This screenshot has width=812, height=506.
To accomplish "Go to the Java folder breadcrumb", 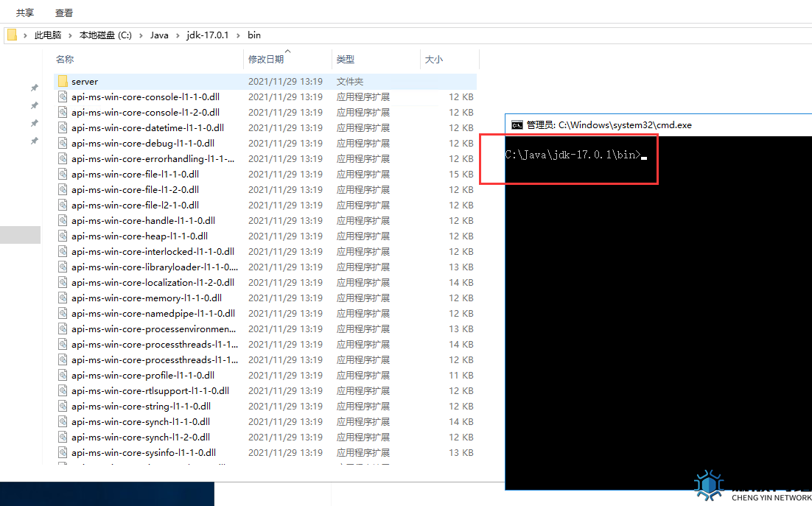I will [159, 35].
